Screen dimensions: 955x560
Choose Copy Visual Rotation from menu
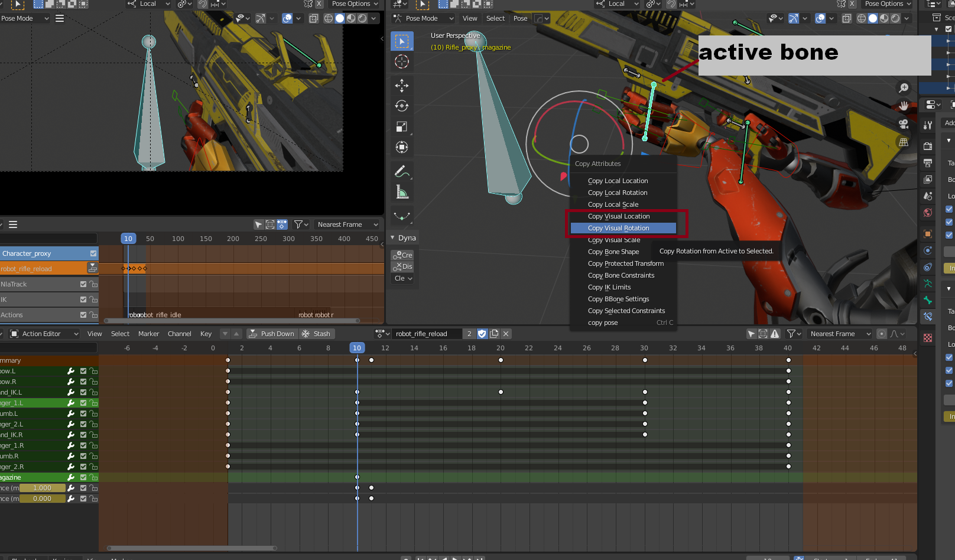618,228
